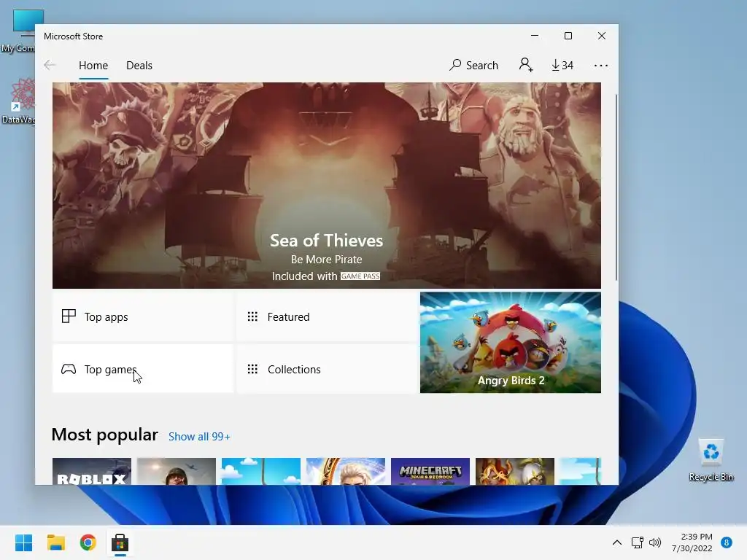Open the Angry Birds 2 promo tile
Screen dimensions: 747x560
coord(510,343)
